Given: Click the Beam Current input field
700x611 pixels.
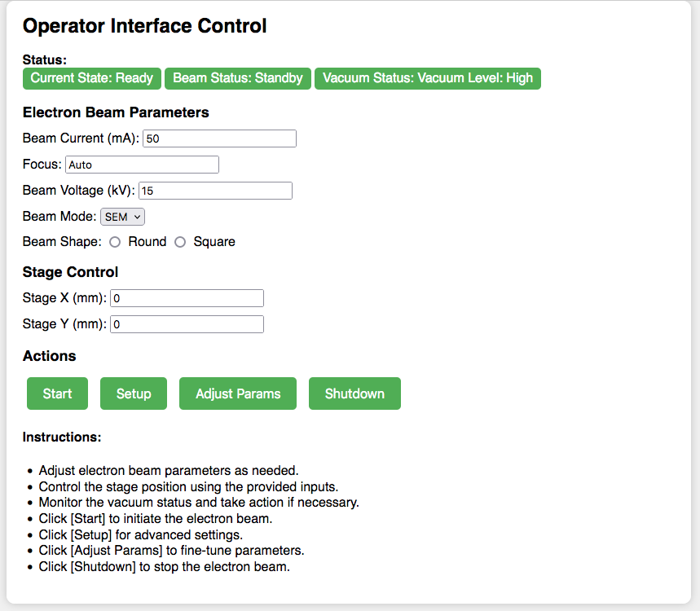Looking at the screenshot, I should click(219, 138).
